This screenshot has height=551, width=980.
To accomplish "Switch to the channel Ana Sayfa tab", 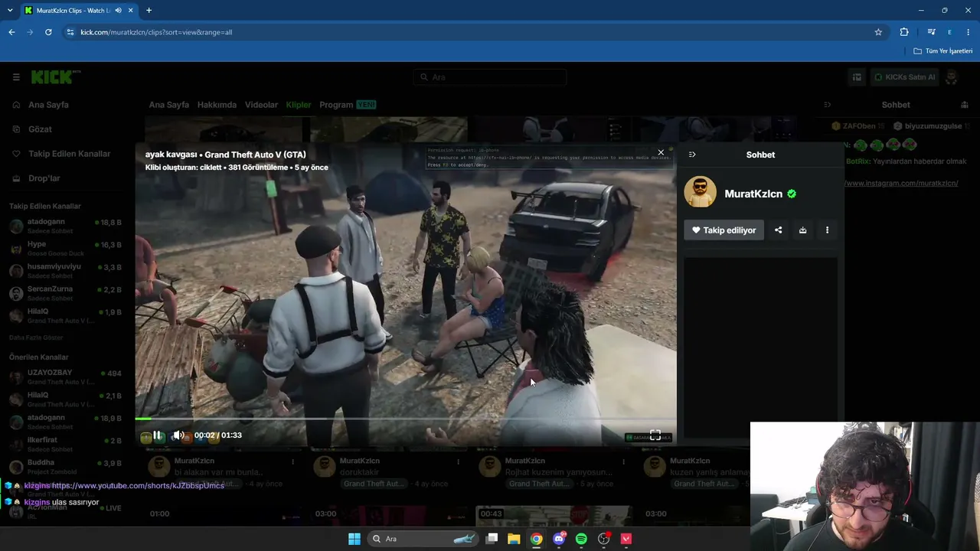I will pos(168,105).
